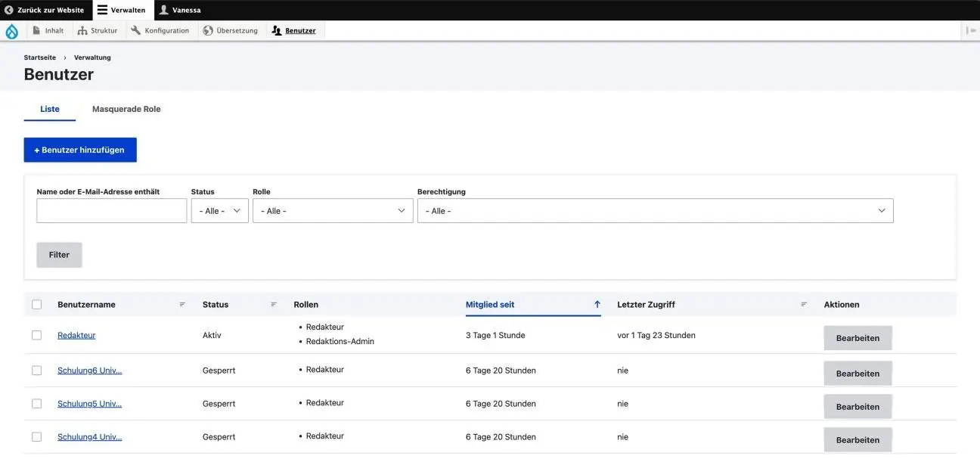Click the name or email search field
Image resolution: width=980 pixels, height=459 pixels.
coord(111,211)
